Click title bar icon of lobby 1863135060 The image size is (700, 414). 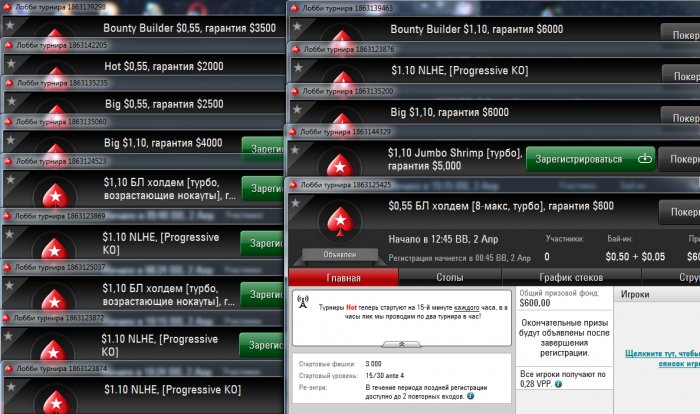(8, 121)
